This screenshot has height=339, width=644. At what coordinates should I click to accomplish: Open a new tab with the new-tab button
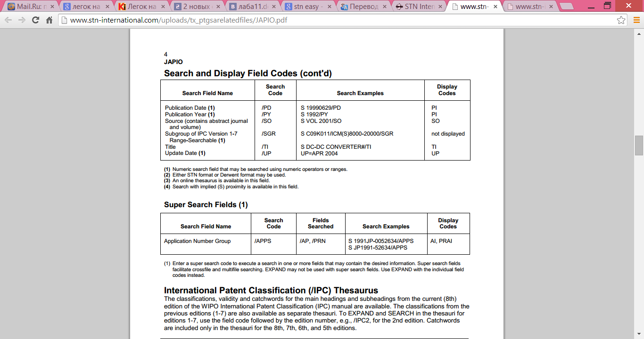point(567,7)
